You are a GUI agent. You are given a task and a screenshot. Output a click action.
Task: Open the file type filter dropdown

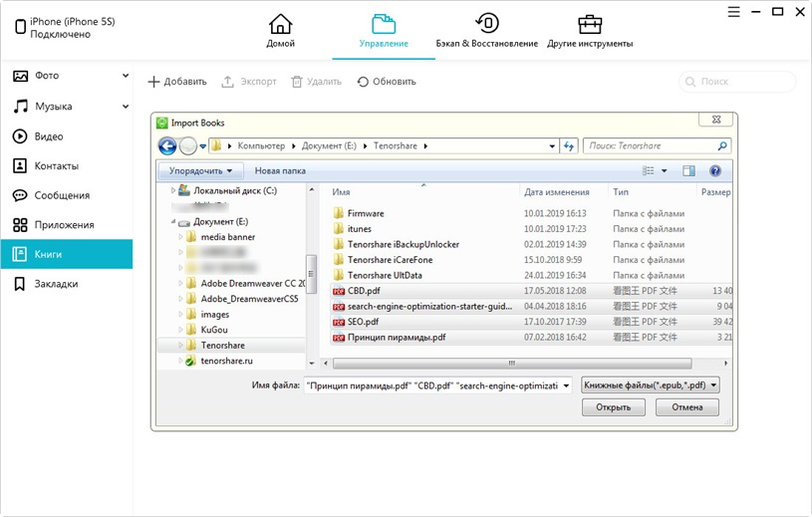(651, 384)
